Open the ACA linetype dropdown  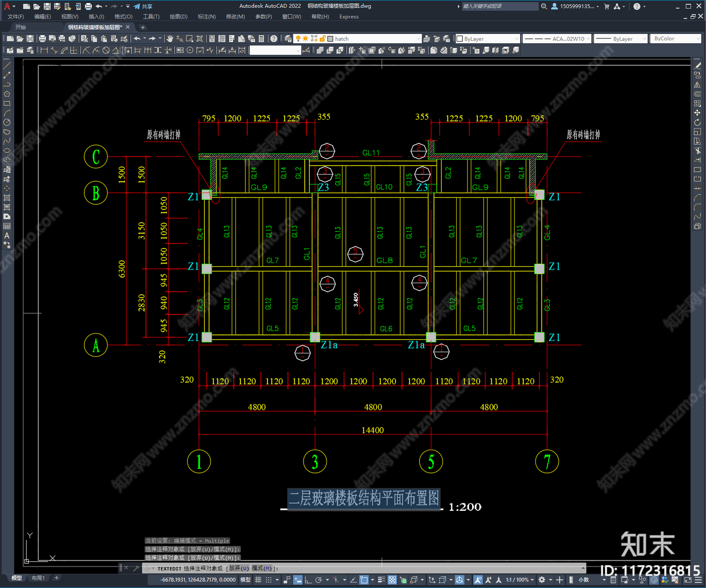tap(557, 39)
